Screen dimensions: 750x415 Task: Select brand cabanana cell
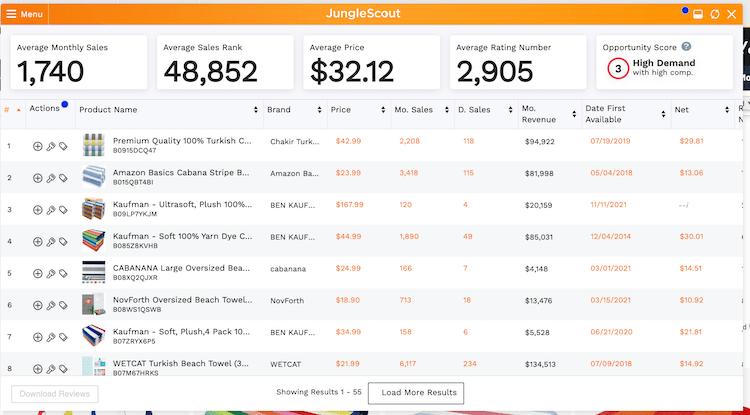(x=288, y=269)
